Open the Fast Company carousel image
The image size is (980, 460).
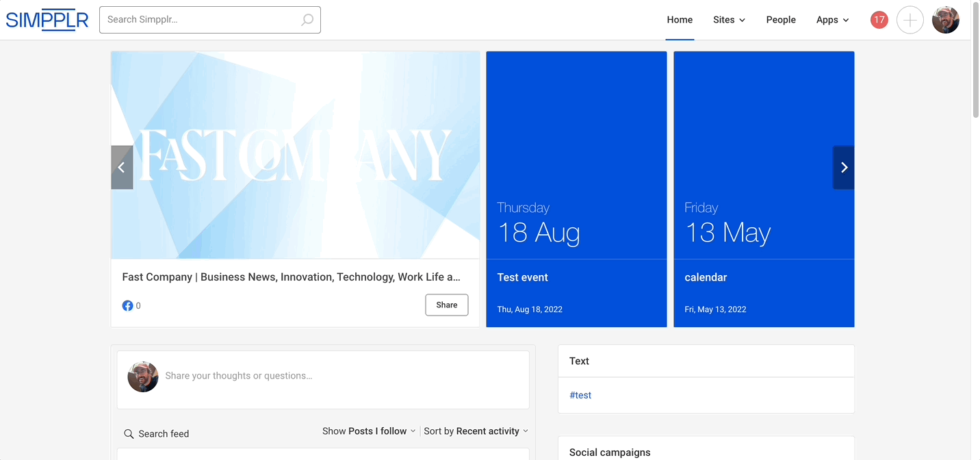pyautogui.click(x=295, y=155)
